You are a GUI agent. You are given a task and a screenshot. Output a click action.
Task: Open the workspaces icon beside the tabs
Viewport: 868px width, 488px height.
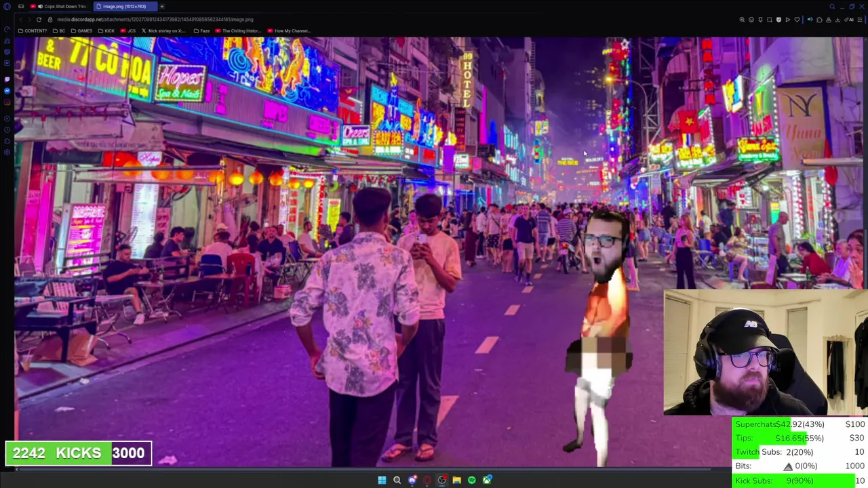21,6
